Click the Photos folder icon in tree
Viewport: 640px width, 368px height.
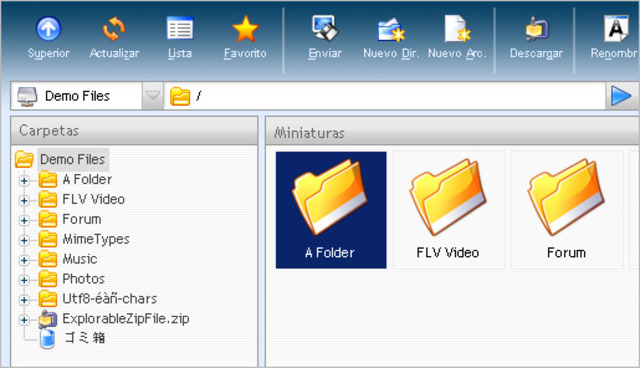[x=48, y=279]
